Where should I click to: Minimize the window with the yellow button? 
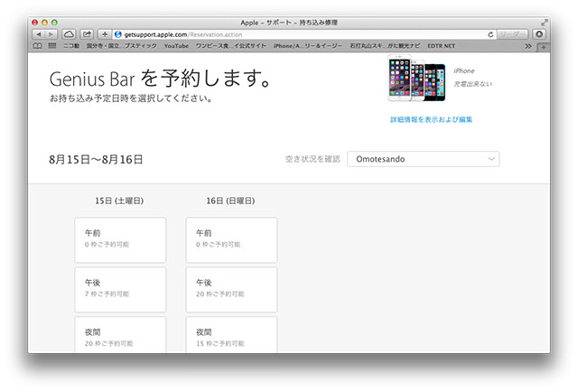(44, 23)
